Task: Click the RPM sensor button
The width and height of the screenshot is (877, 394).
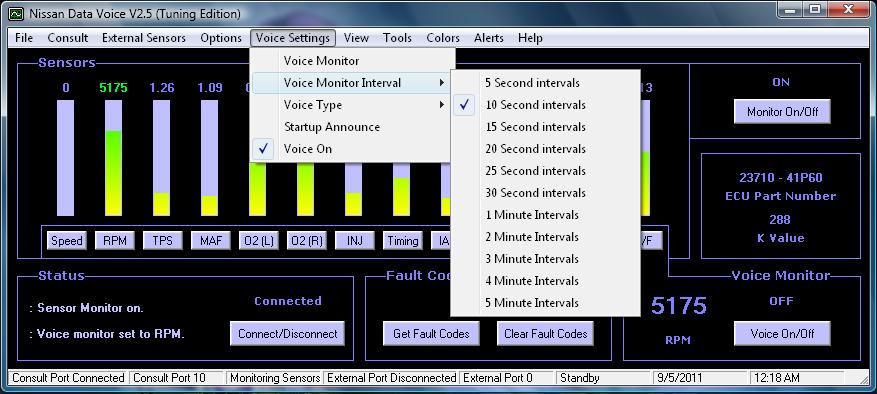Action: click(x=115, y=241)
